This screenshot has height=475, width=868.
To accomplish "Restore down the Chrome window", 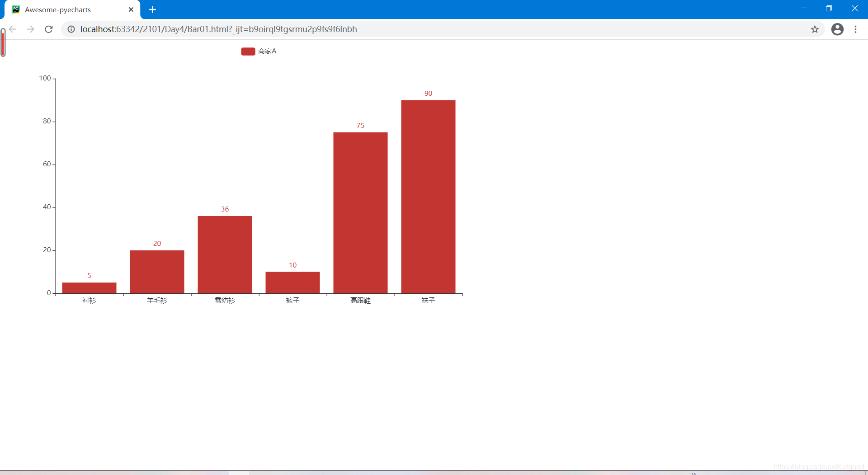I will (829, 9).
